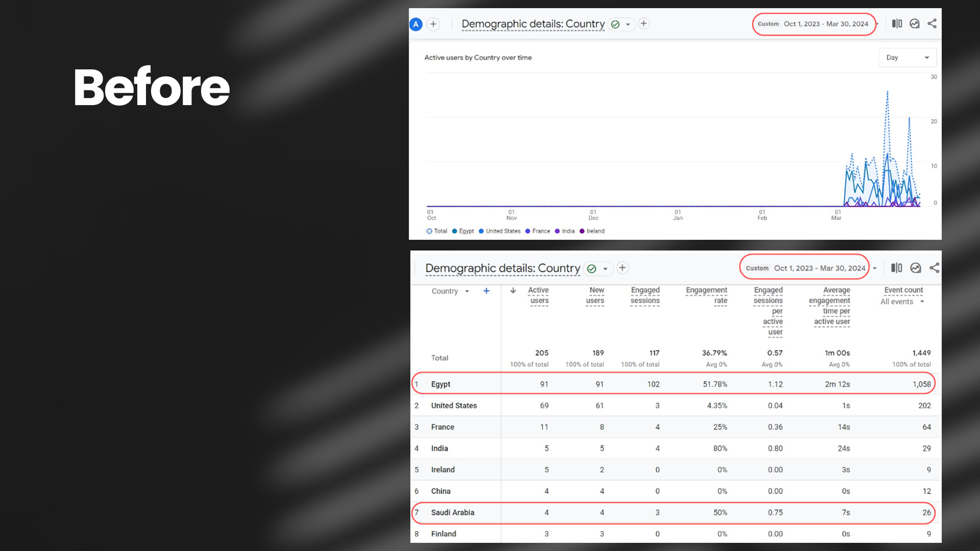Click the share icon in top report

click(x=932, y=23)
